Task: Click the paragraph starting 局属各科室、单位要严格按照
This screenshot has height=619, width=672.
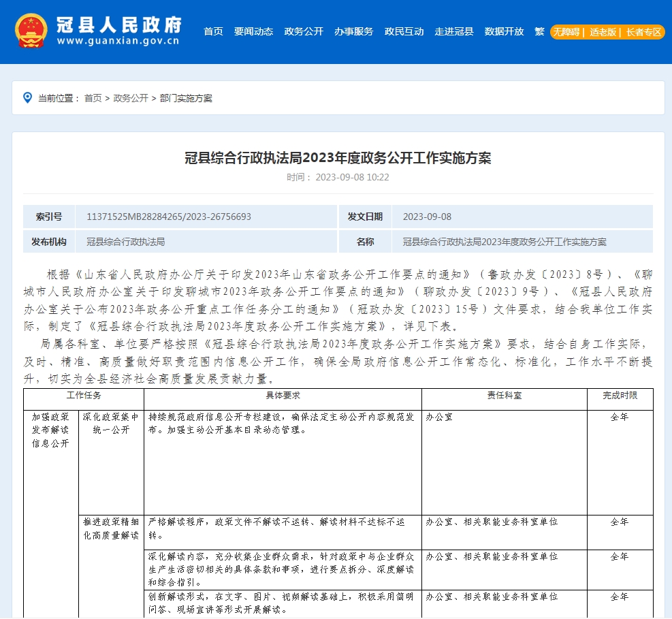Action: click(338, 361)
